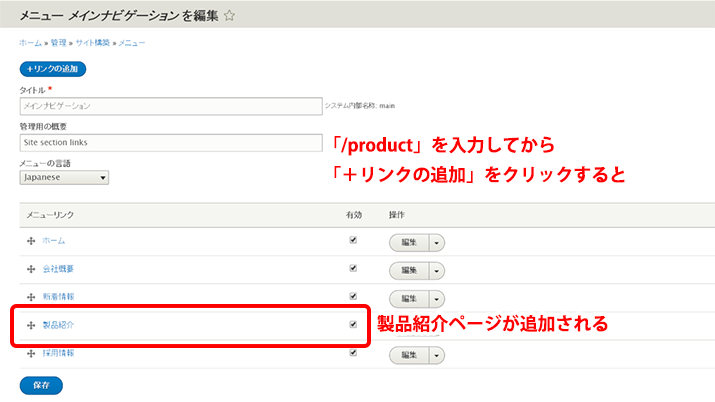This screenshot has width=715, height=402.
Task: Uncheck the 有効 checkbox for 製品紹介
Action: [353, 325]
